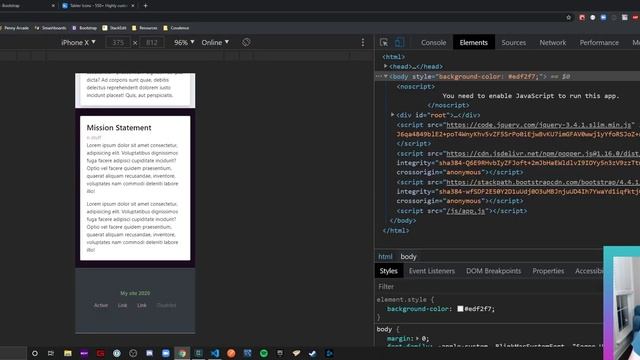Open File Explorer from the taskbar
The image size is (640, 360).
click(x=68, y=353)
